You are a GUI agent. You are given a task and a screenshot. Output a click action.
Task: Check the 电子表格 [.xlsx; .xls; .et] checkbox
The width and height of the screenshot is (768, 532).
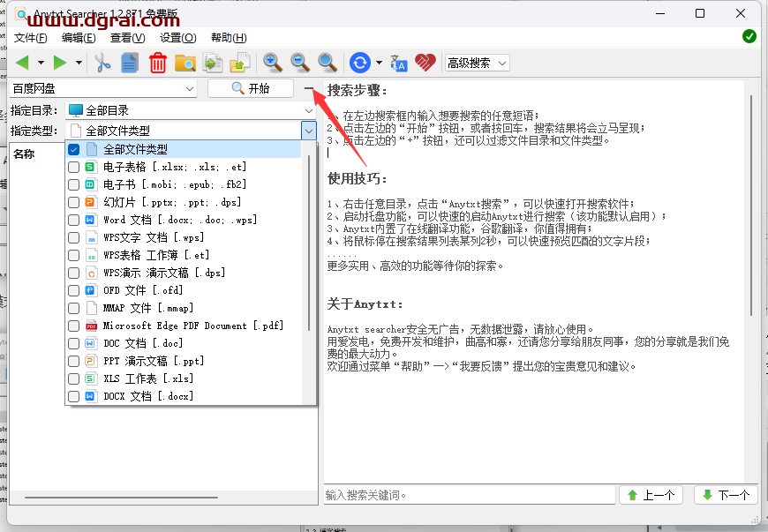[x=74, y=167]
